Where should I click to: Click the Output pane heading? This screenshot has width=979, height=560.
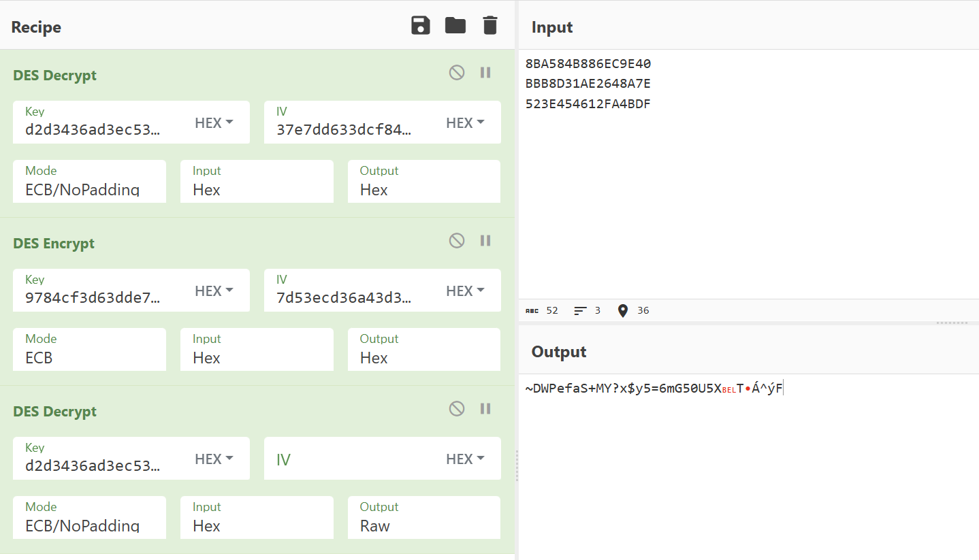pyautogui.click(x=559, y=352)
